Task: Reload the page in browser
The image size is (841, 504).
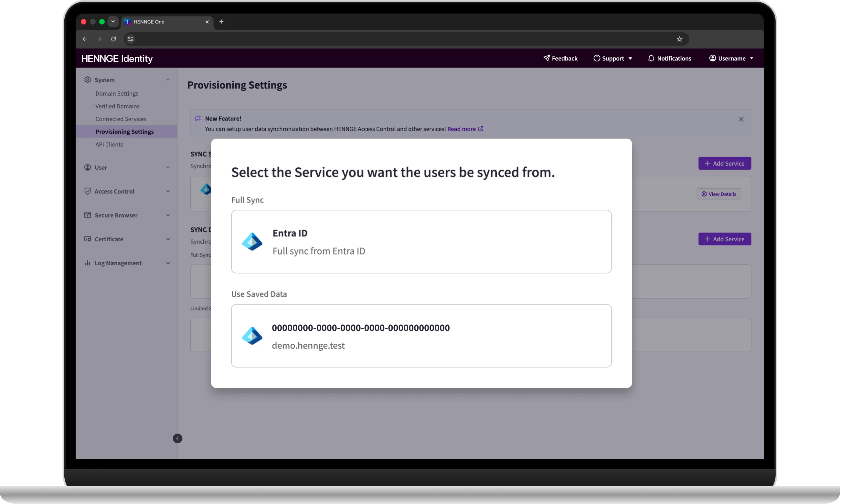Action: [x=113, y=39]
